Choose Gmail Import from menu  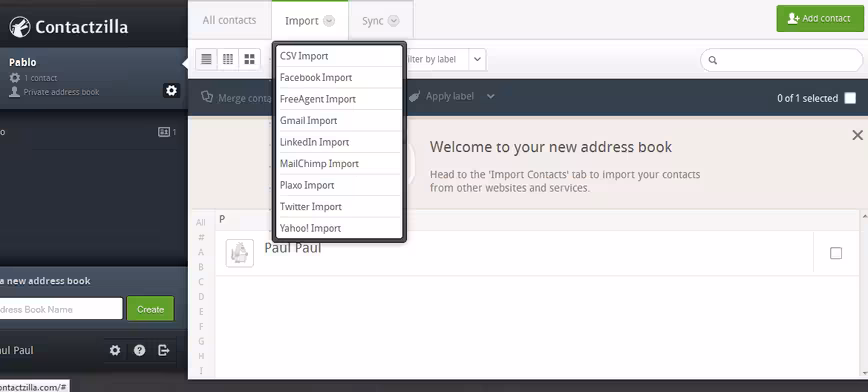point(339,121)
